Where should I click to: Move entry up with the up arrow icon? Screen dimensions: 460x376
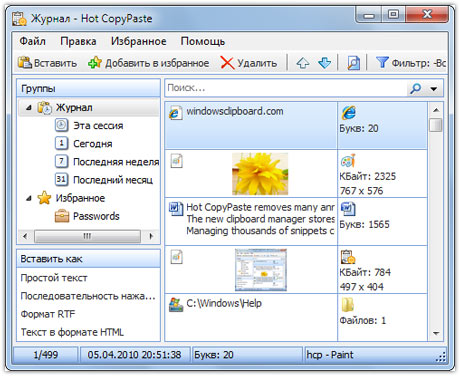[303, 63]
